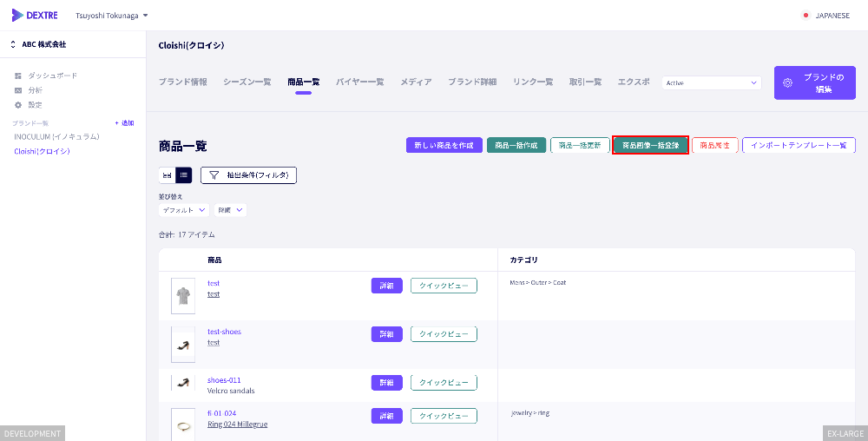Expand the Tsuyoshi Tokunaga user menu
The width and height of the screenshot is (868, 441).
click(x=112, y=16)
